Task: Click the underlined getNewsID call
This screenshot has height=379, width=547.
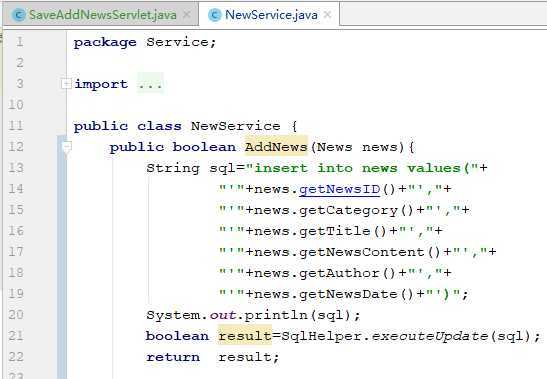Action: [339, 189]
